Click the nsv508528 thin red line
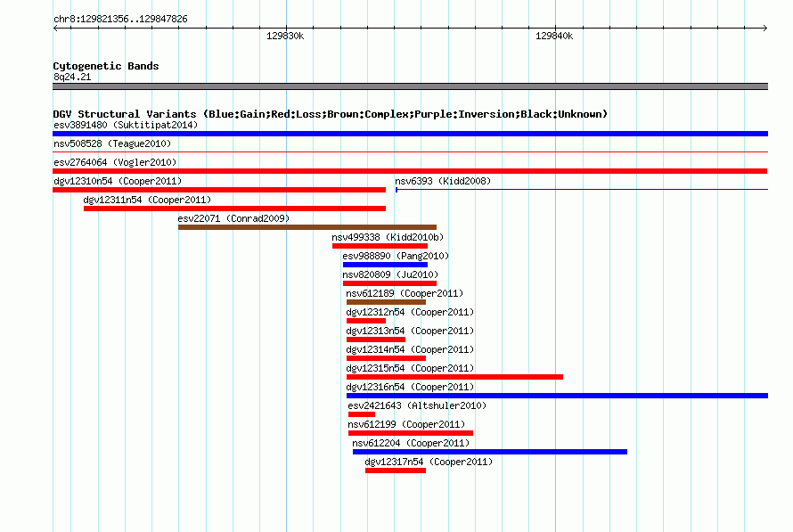Viewport: 793px width, 532px height. 410,151
